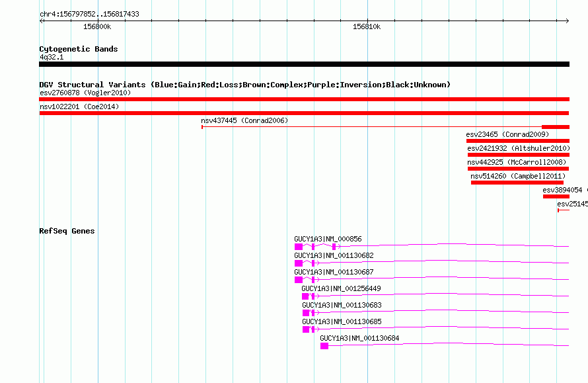Open variant esv25145 label at right edge
This screenshot has width=588, height=383.
pyautogui.click(x=572, y=204)
